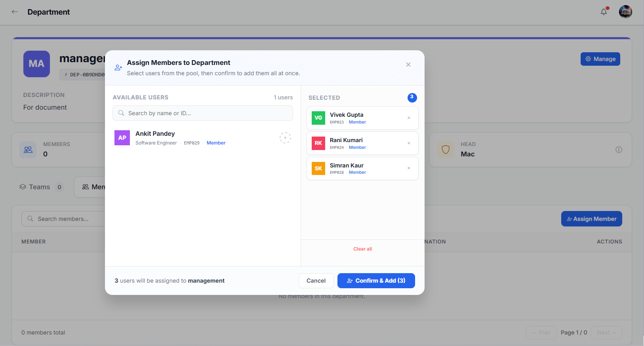Click the selected count badge showing 3
Image resolution: width=644 pixels, height=346 pixels.
tap(412, 97)
